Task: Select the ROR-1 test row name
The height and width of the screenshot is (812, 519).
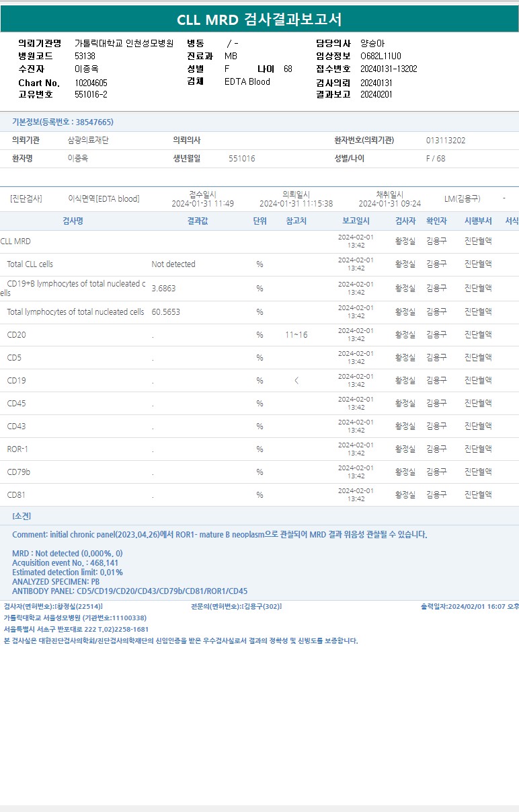Action: (x=17, y=449)
